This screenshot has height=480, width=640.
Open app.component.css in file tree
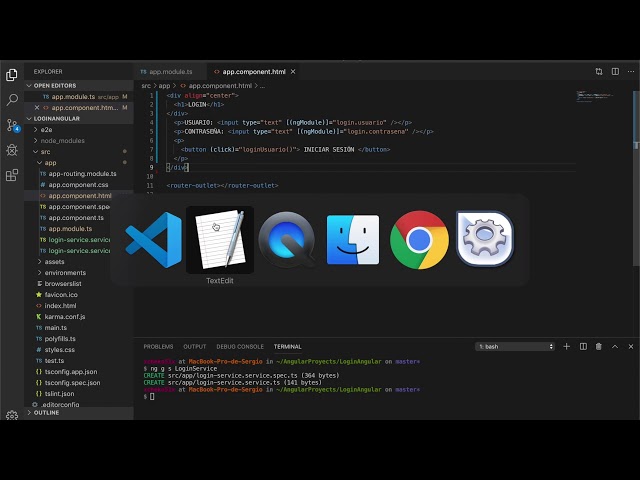point(78,185)
